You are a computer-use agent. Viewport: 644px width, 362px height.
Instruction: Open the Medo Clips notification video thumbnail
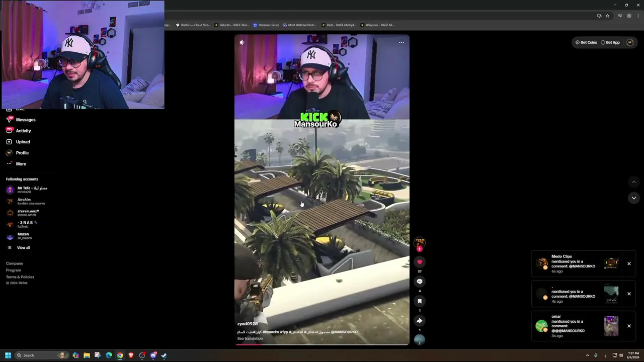[611, 263]
